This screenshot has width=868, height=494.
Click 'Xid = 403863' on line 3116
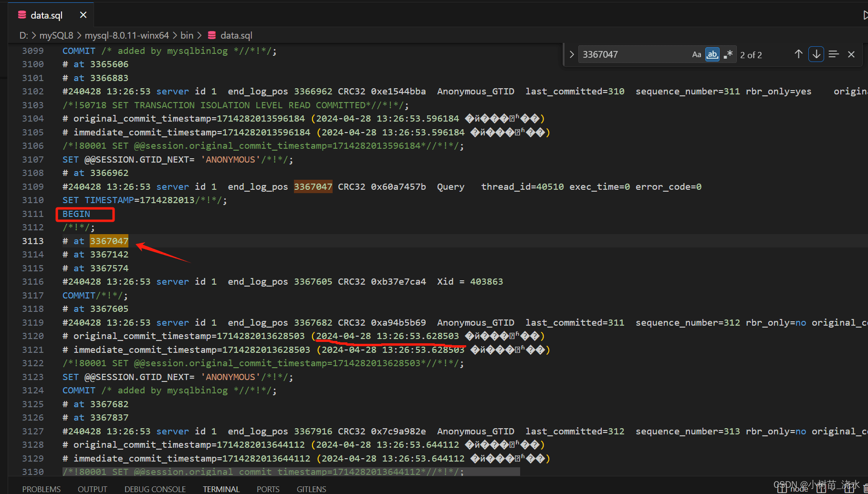470,281
